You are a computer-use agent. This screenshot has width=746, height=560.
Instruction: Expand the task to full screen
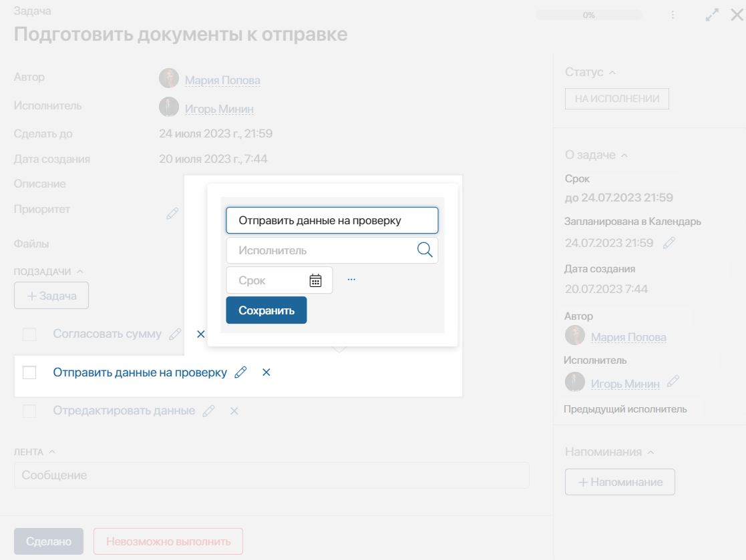712,15
